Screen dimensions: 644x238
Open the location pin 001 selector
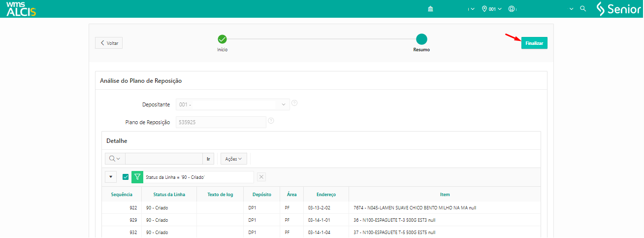[492, 9]
